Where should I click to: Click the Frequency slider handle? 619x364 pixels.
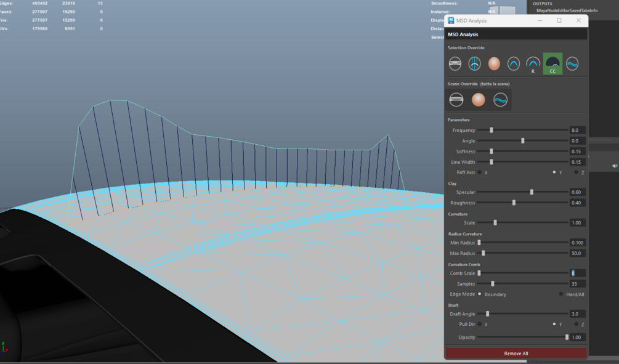pyautogui.click(x=491, y=130)
